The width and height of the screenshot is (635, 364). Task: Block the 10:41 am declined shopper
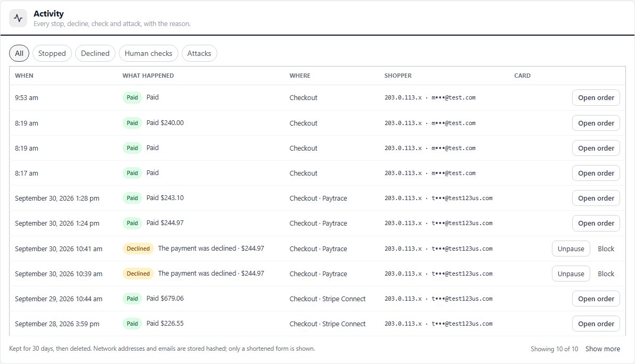[x=606, y=249]
